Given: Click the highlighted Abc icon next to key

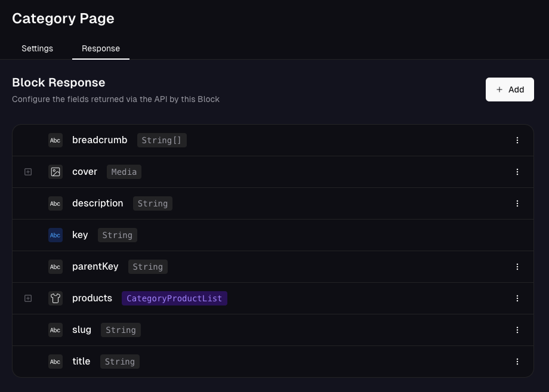Looking at the screenshot, I should point(55,235).
